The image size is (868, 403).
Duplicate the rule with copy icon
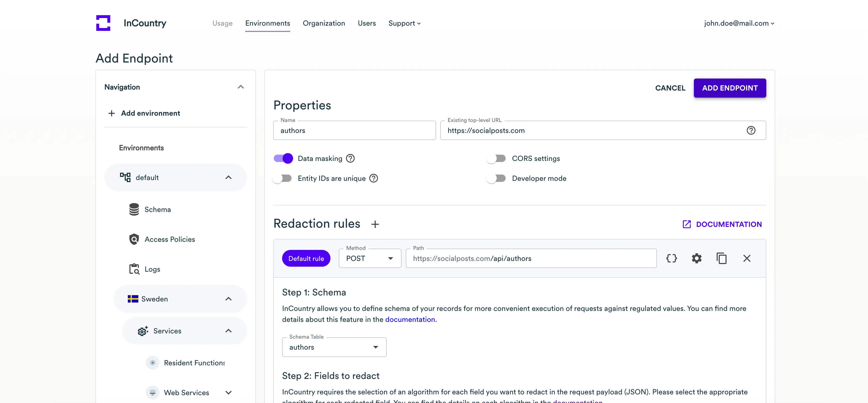click(x=721, y=258)
